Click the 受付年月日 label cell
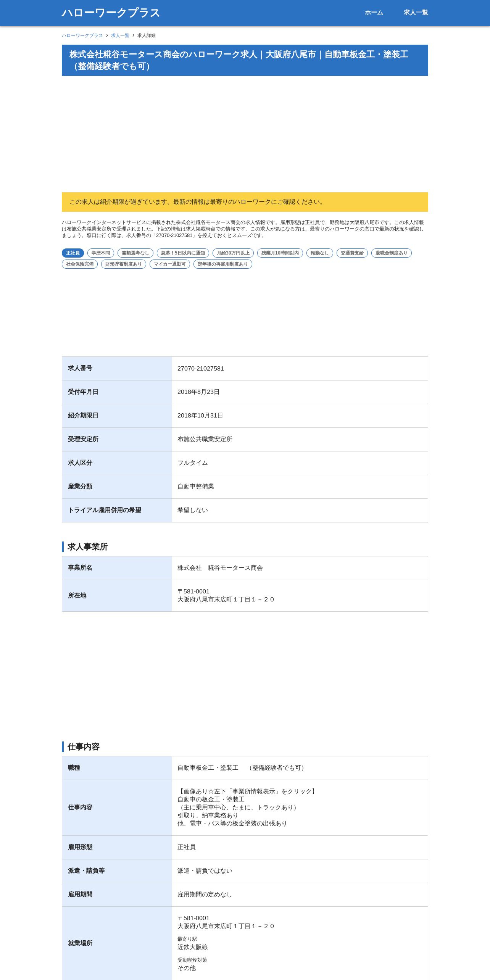Image resolution: width=490 pixels, height=980 pixels. click(117, 392)
